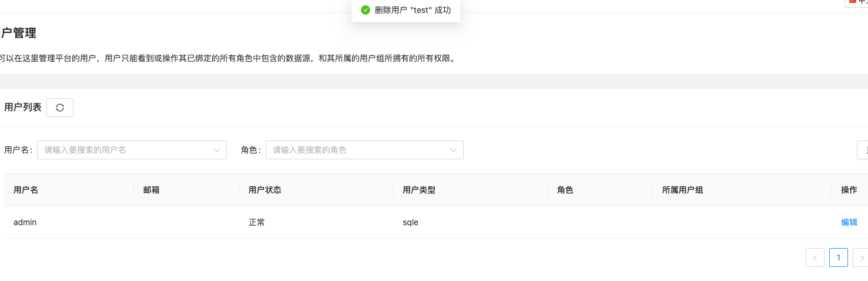Click the 角色: filter label
Image resolution: width=868 pixels, height=281 pixels.
coord(251,150)
